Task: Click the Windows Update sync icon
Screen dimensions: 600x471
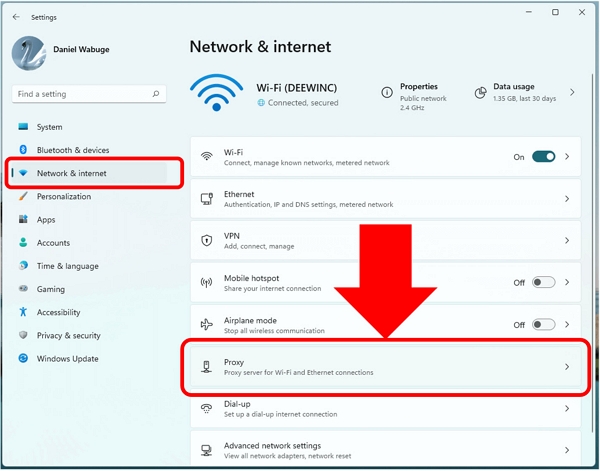Action: pyautogui.click(x=23, y=359)
